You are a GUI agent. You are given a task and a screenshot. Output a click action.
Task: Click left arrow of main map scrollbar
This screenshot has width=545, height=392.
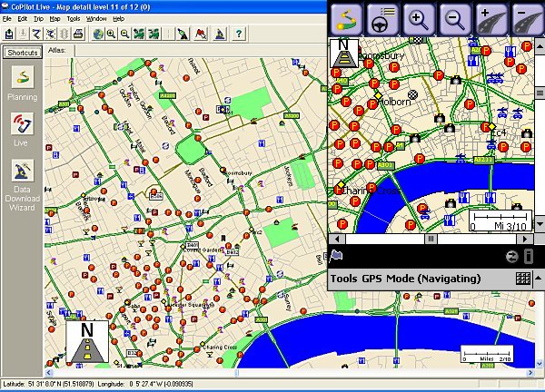pos(49,373)
